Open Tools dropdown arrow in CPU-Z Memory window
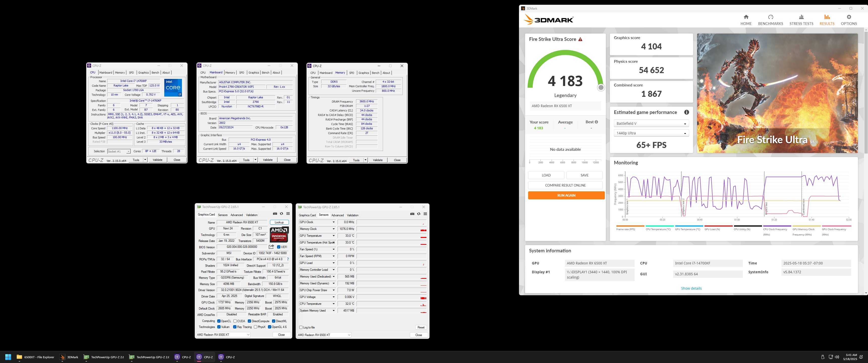Viewport: 868px width, 363px height. pos(365,160)
